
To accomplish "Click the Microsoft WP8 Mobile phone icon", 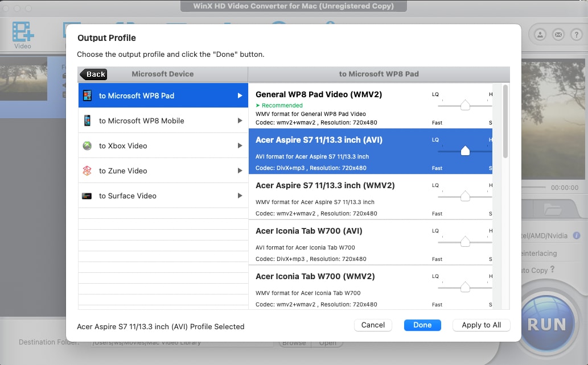I will (x=88, y=121).
